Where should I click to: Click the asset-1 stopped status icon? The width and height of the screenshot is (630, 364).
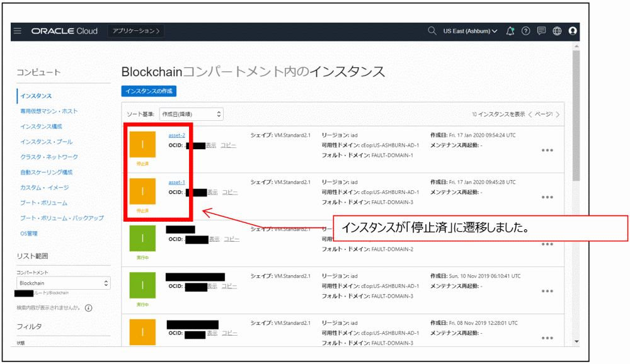[142, 191]
